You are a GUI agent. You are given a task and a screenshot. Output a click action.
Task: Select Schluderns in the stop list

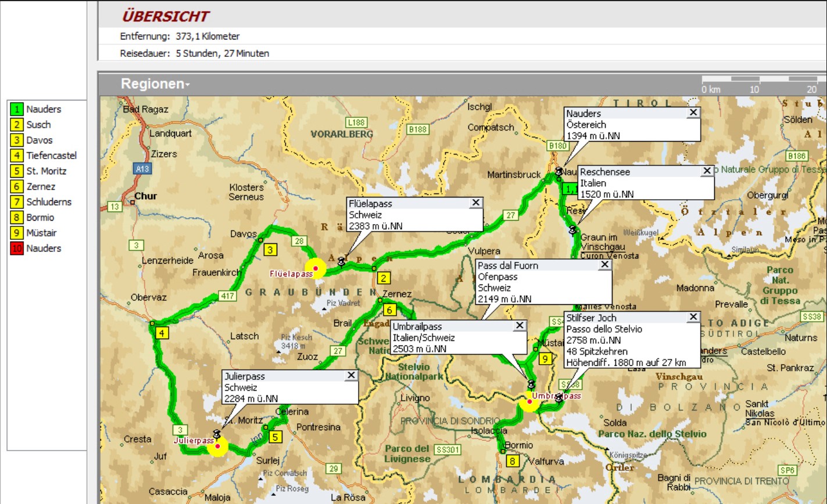point(49,202)
